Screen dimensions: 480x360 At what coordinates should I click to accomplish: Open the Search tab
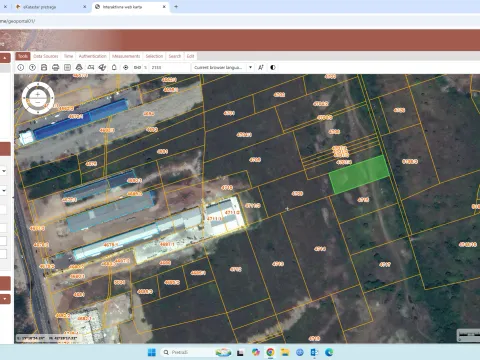[175, 56]
